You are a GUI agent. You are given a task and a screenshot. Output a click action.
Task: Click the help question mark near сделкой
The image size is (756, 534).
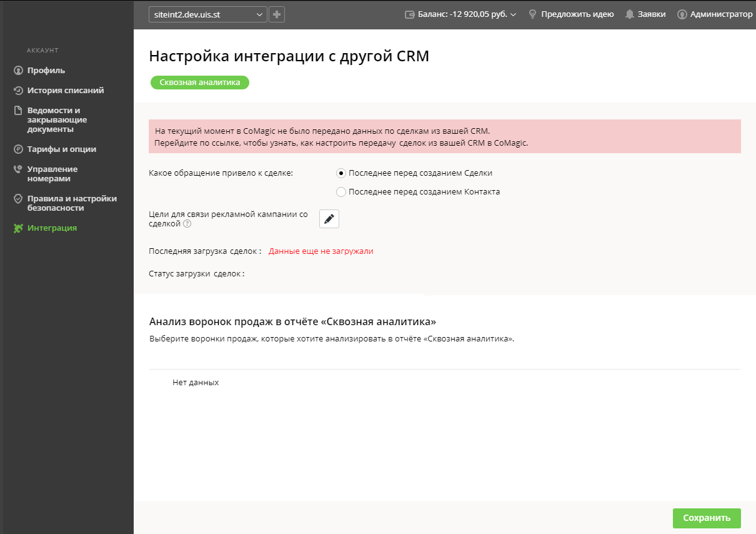tap(187, 224)
